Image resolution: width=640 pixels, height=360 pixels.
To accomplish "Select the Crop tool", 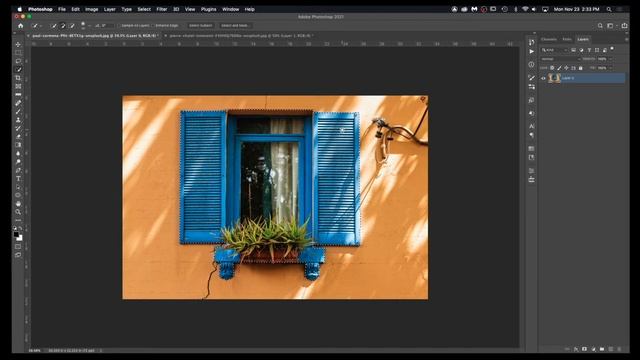I will pyautogui.click(x=18, y=78).
